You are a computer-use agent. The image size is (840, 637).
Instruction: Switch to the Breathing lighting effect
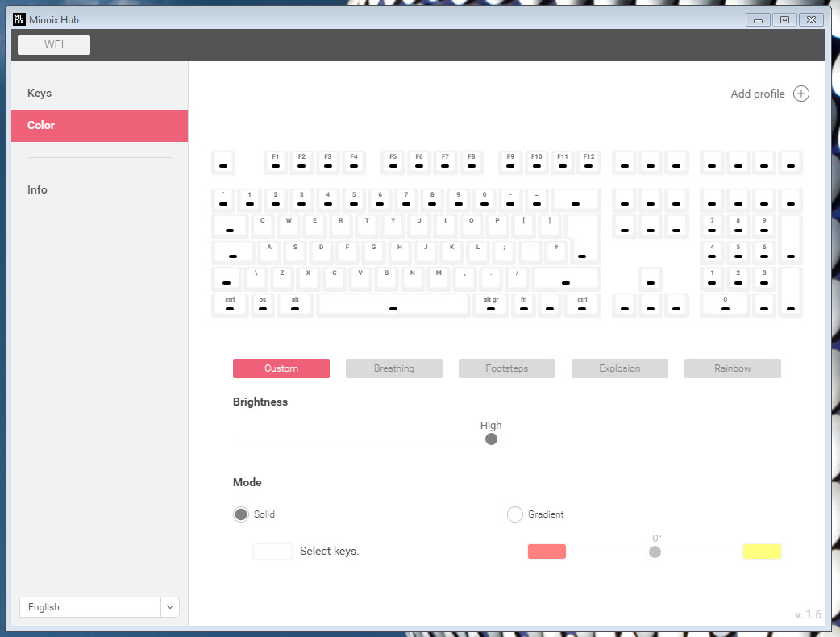[393, 368]
